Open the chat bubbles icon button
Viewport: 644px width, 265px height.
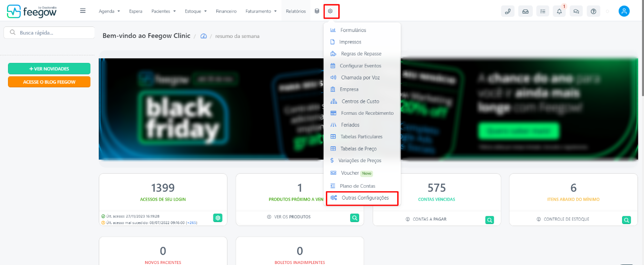tap(577, 11)
